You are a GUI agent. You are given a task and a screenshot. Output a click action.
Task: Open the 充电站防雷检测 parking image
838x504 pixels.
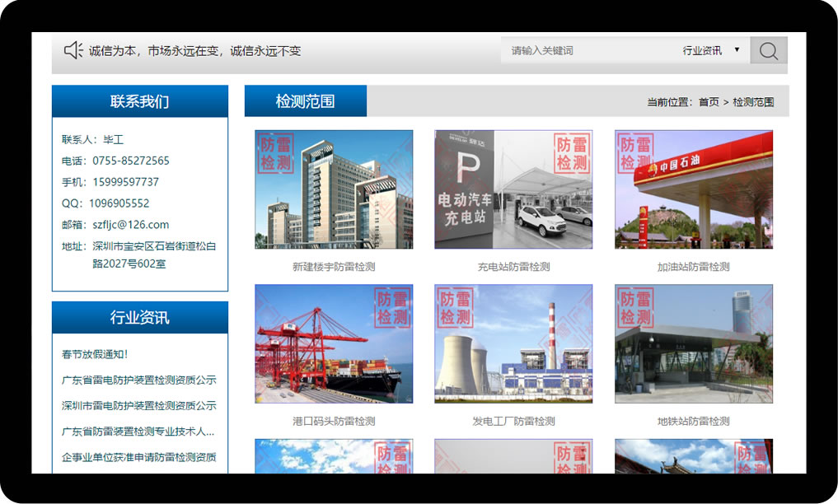pyautogui.click(x=513, y=189)
